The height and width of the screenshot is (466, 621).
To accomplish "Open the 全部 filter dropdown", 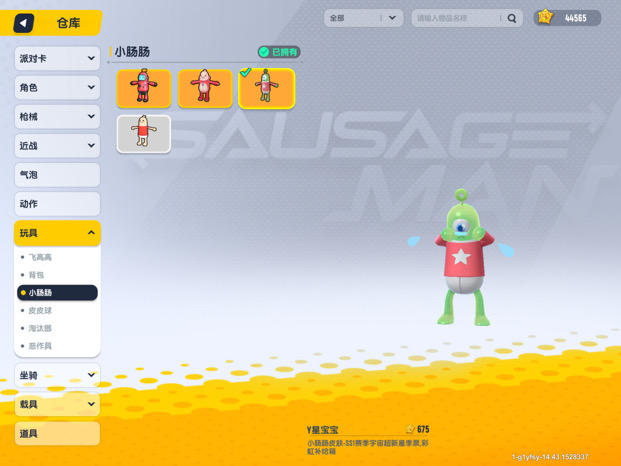I will click(363, 18).
